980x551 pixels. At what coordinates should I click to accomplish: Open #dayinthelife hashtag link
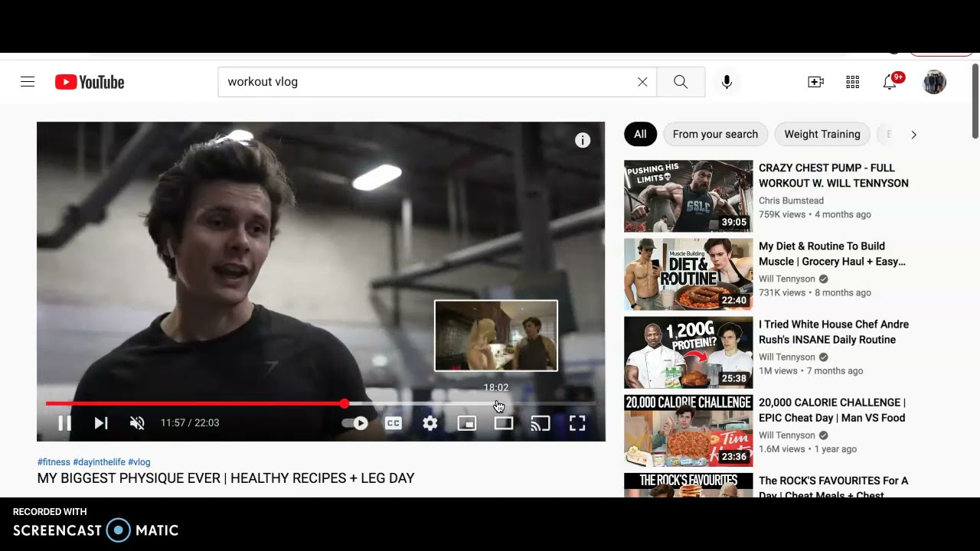(x=99, y=462)
